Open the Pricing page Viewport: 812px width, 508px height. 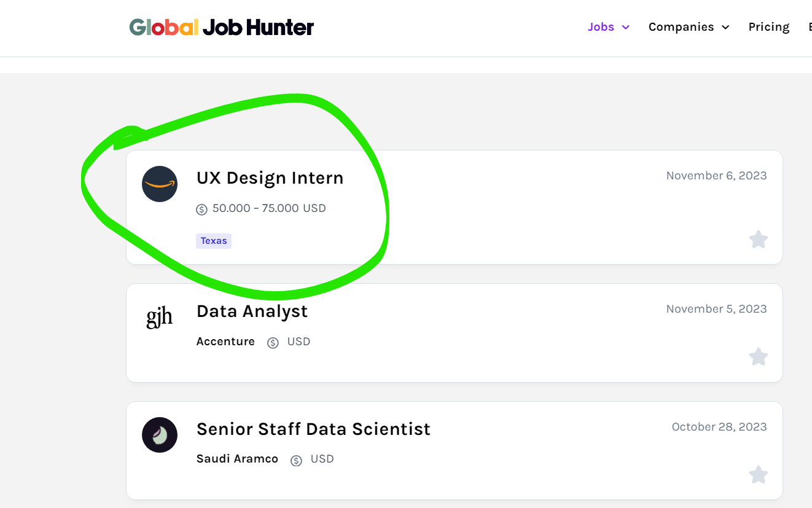[x=769, y=27]
